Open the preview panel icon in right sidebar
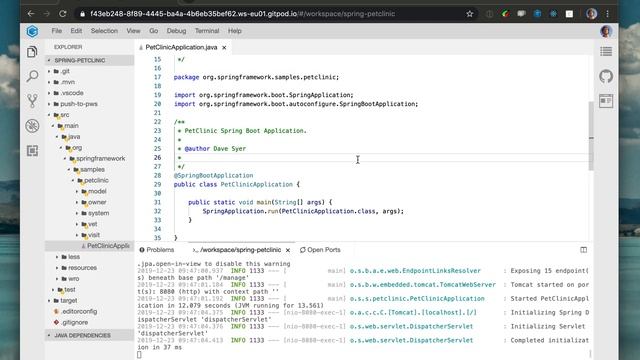 [606, 101]
